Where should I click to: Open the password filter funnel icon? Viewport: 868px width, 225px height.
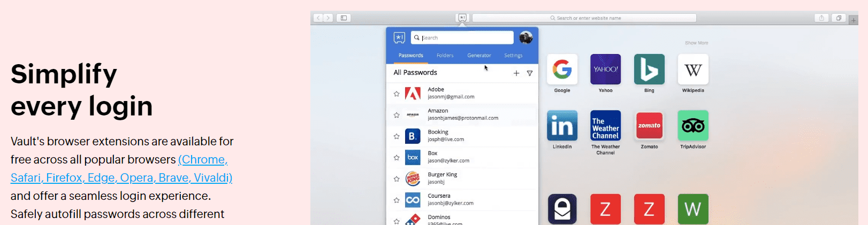coord(530,73)
